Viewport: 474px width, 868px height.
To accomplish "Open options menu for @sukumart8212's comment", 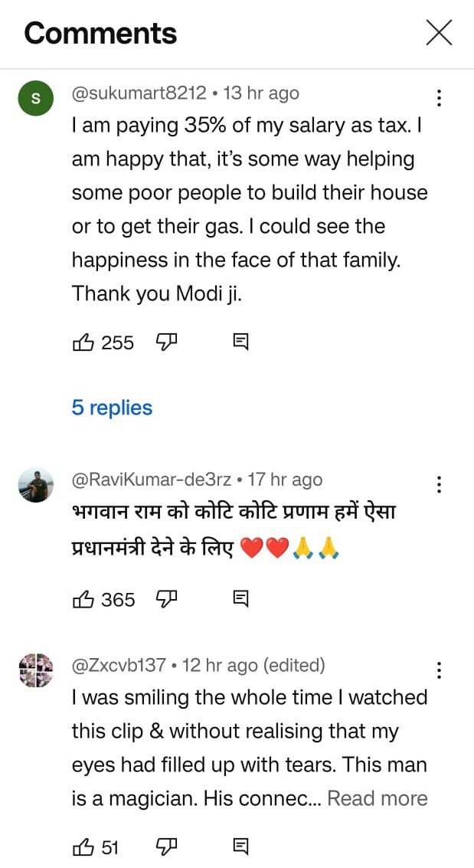I will coord(439,98).
